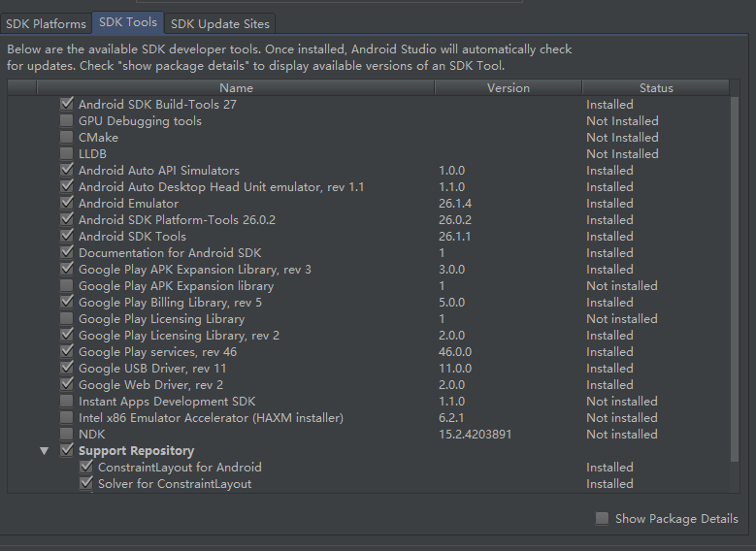Uncheck the Android Emulator checkbox
The image size is (756, 551).
67,203
